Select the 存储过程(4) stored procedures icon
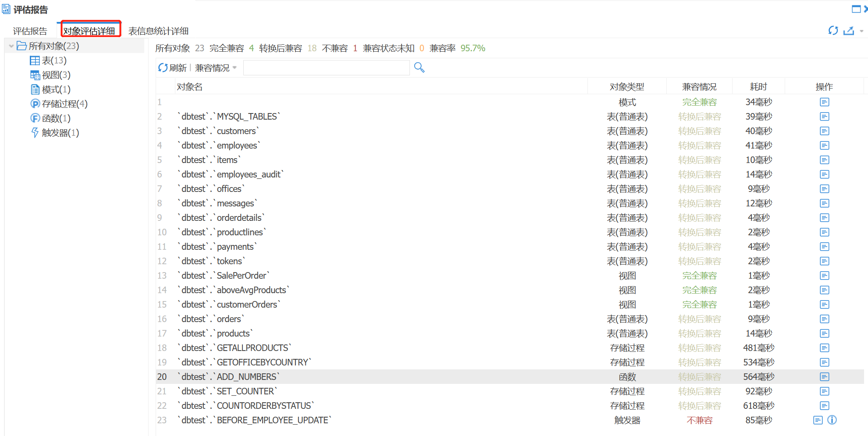This screenshot has height=436, width=868. 35,103
